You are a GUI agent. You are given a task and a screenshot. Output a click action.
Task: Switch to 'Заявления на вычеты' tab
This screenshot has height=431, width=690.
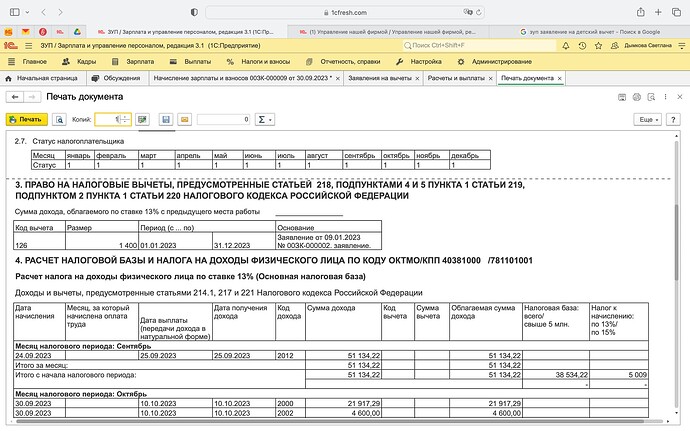pos(380,78)
